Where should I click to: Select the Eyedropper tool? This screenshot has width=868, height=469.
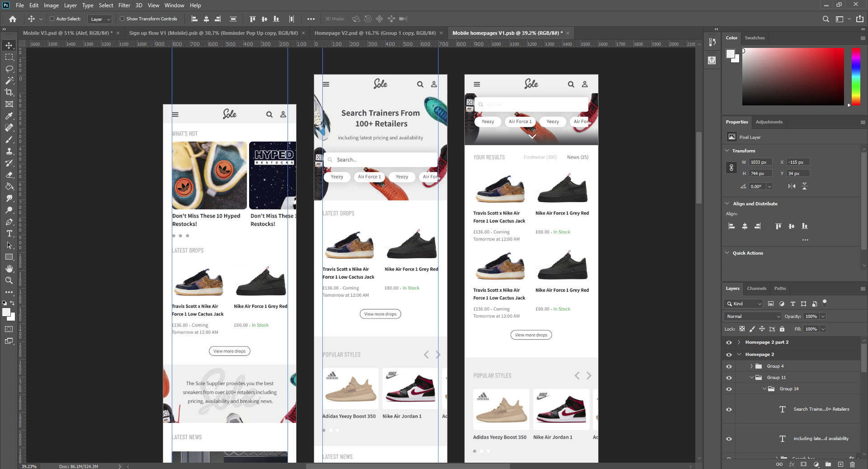pos(9,116)
